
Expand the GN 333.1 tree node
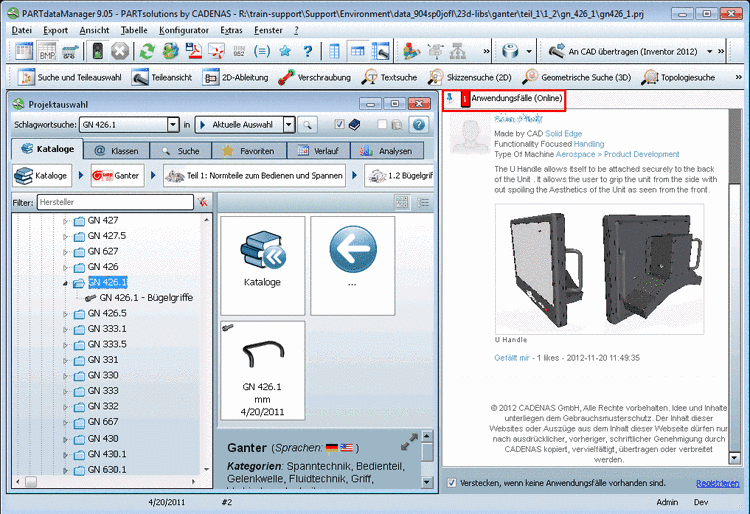[x=66, y=329]
